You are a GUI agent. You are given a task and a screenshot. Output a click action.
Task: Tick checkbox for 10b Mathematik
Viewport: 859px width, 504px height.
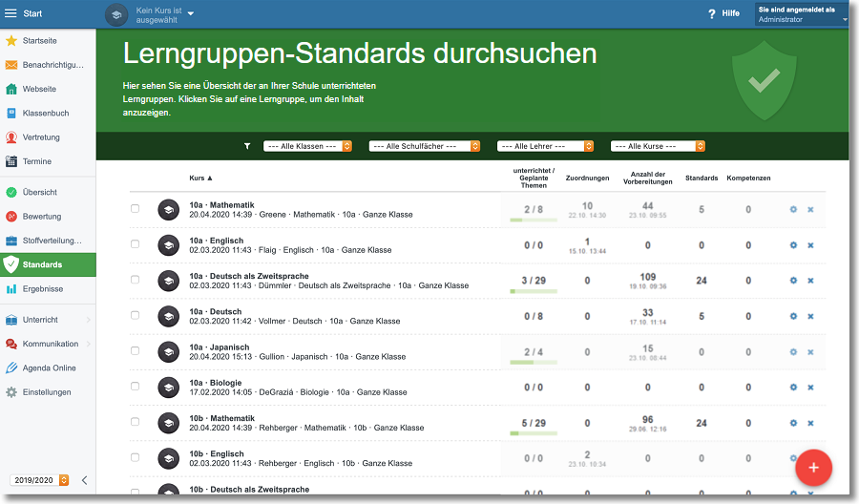pos(135,422)
